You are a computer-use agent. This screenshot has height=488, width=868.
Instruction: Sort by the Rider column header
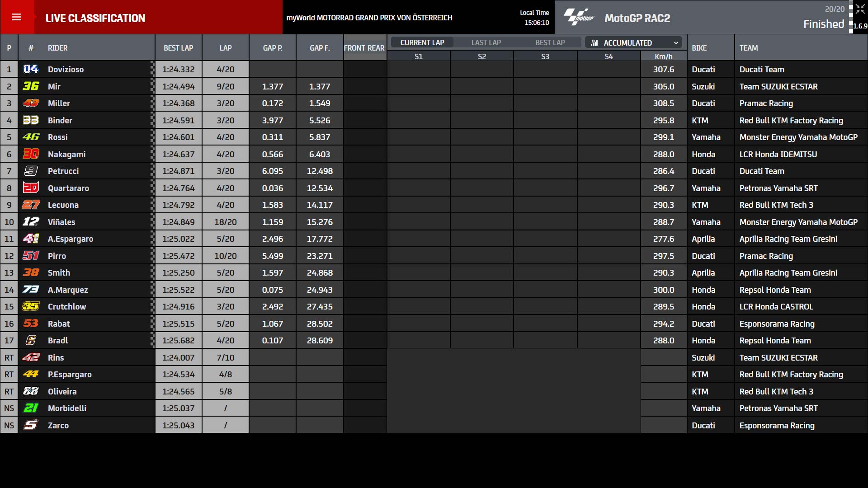[57, 48]
